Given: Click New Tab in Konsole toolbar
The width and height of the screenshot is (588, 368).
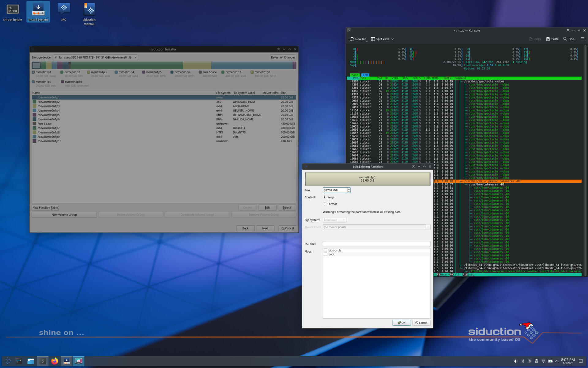Looking at the screenshot, I should coord(358,39).
